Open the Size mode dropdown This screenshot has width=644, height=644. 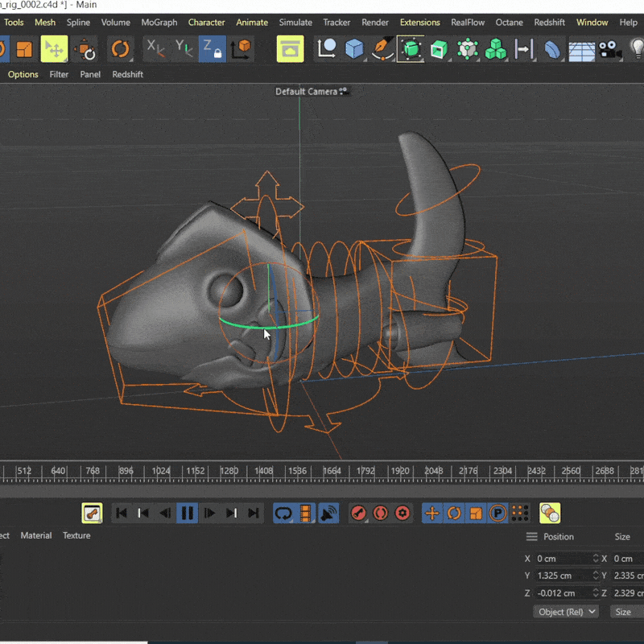[625, 612]
